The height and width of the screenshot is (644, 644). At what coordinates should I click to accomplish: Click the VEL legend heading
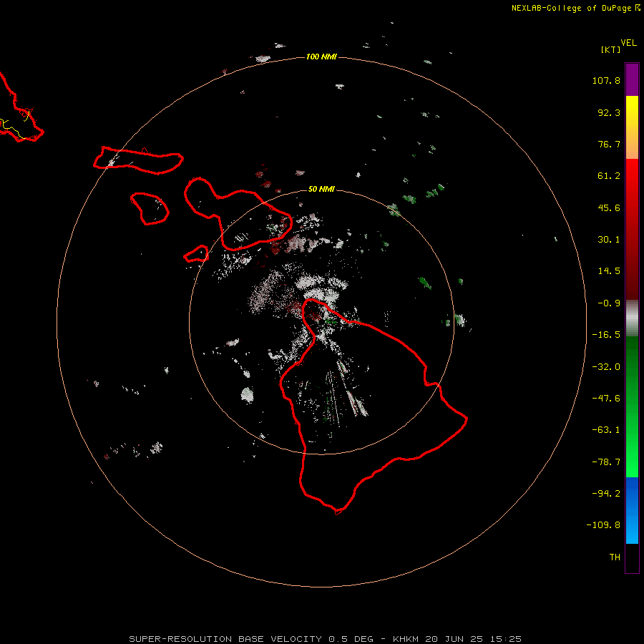pos(628,43)
